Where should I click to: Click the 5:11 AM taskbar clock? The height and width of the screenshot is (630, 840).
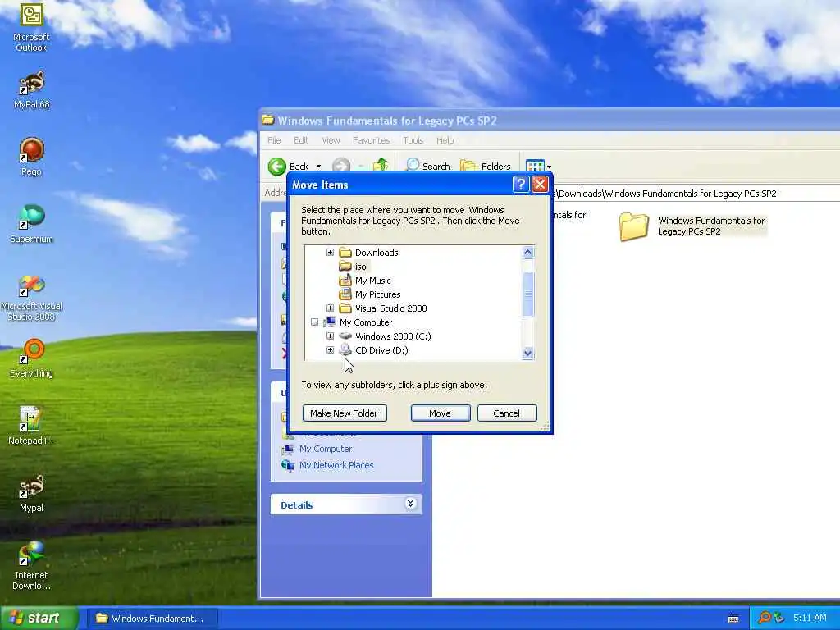coord(810,619)
